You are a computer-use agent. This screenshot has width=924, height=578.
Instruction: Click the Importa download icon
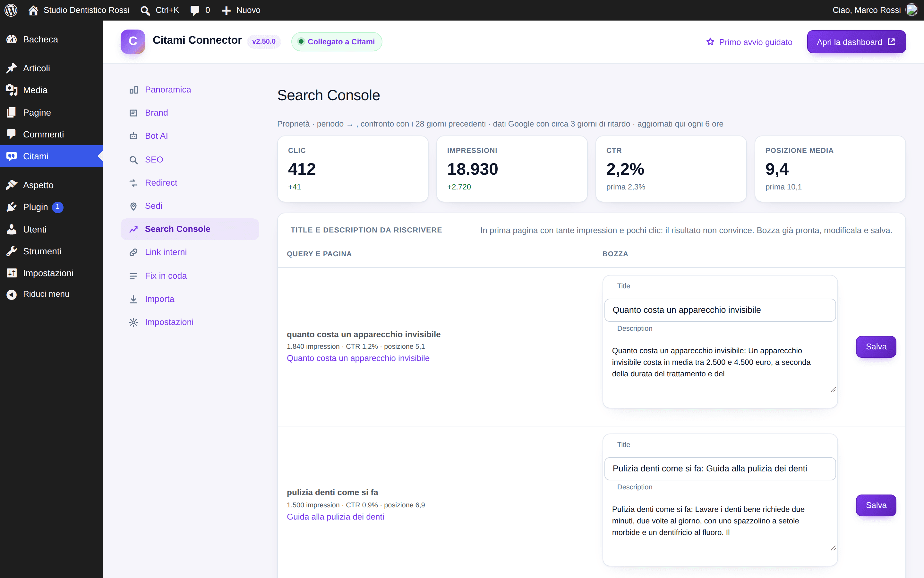pyautogui.click(x=133, y=299)
